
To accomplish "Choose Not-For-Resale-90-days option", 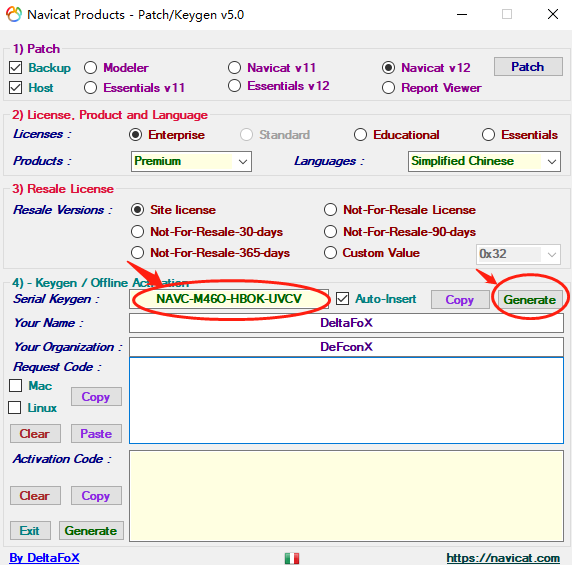I will pos(331,232).
